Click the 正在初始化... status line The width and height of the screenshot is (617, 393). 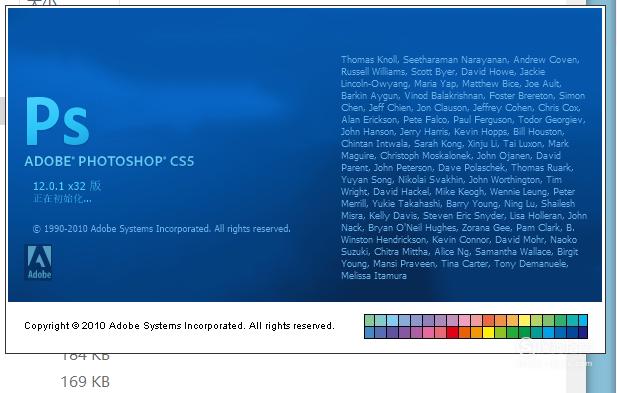[62, 199]
